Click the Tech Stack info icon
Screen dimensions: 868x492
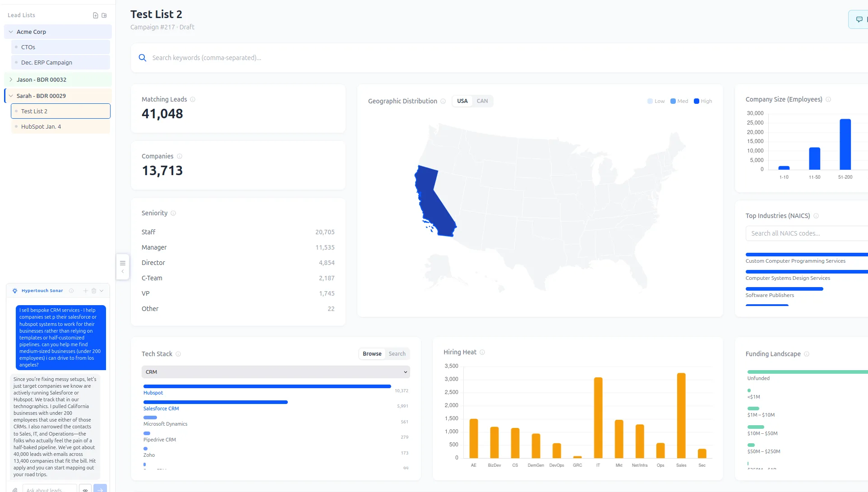(x=178, y=354)
